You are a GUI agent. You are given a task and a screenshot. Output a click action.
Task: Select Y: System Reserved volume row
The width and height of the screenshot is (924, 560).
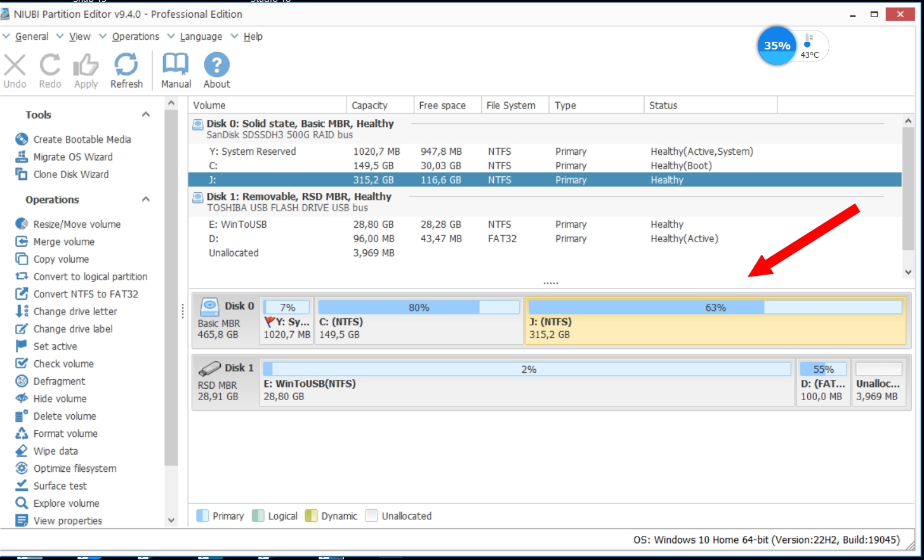[544, 152]
